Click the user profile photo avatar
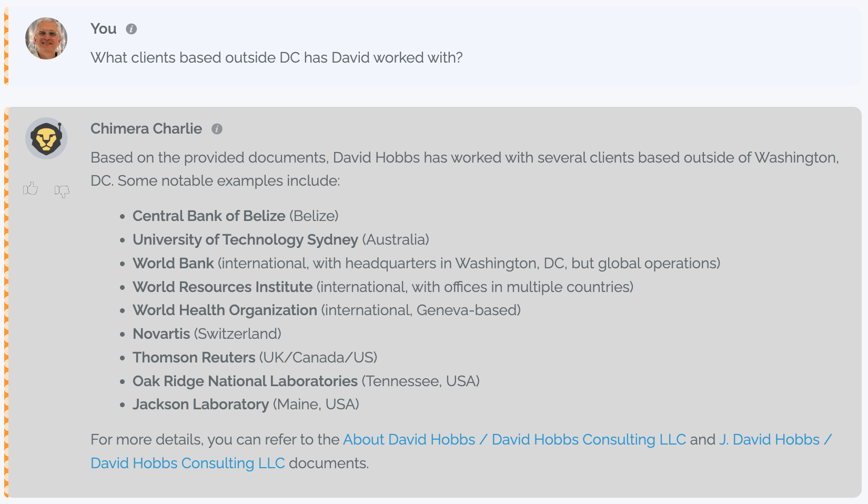The width and height of the screenshot is (868, 504). (x=46, y=38)
